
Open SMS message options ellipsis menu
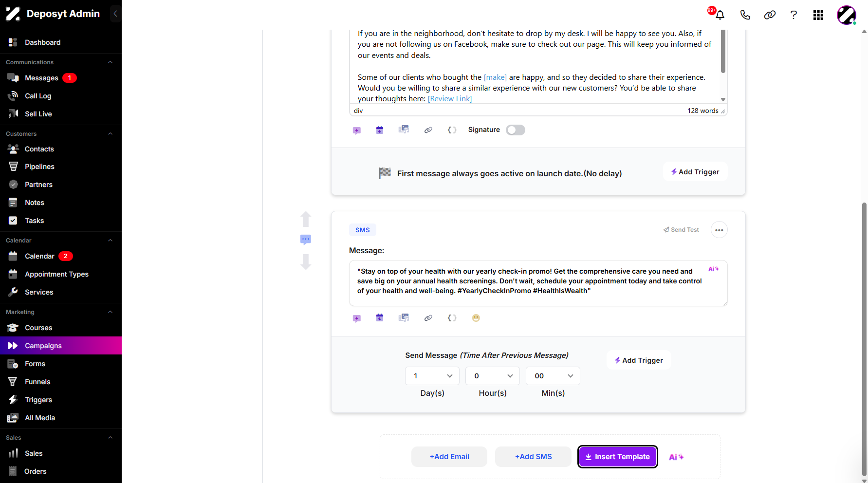[719, 230]
